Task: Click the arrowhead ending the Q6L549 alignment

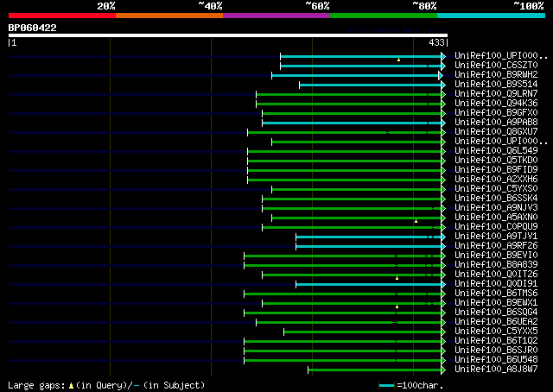Action: [443, 152]
